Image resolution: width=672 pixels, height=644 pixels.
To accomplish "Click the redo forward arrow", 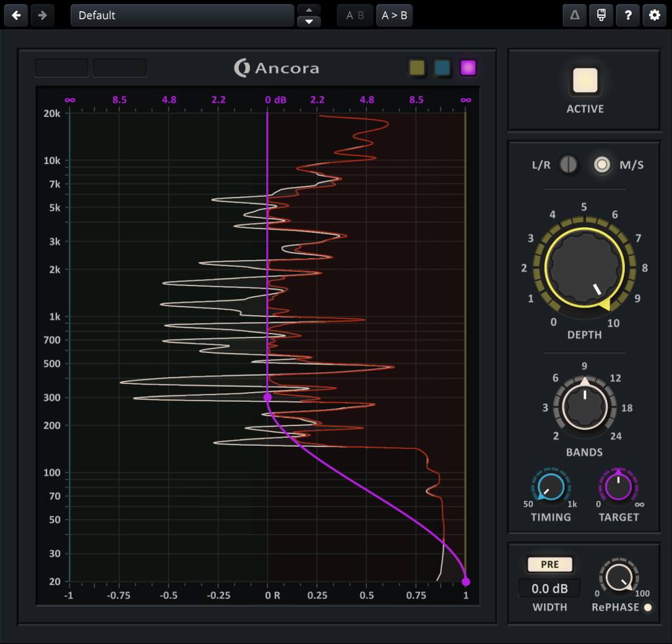I will click(x=43, y=15).
